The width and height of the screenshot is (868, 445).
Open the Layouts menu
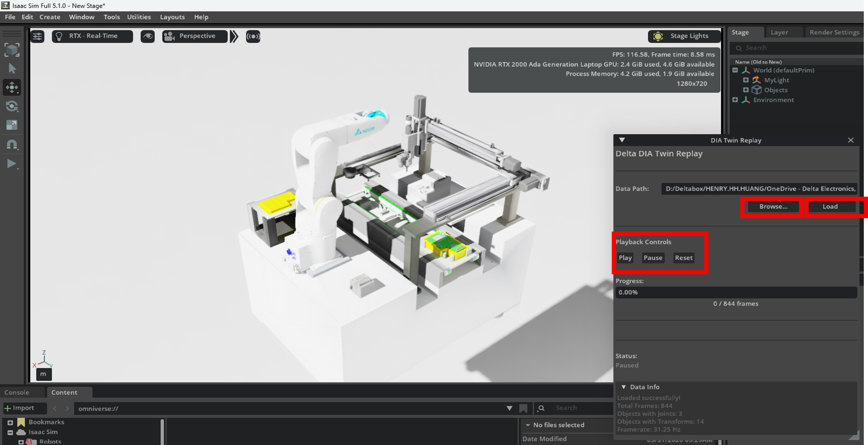172,17
